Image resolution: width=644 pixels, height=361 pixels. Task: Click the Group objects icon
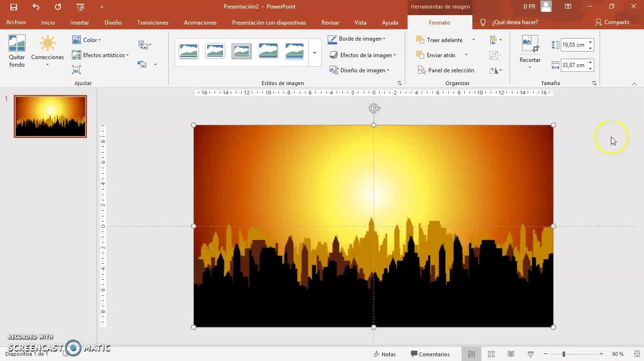tap(495, 55)
